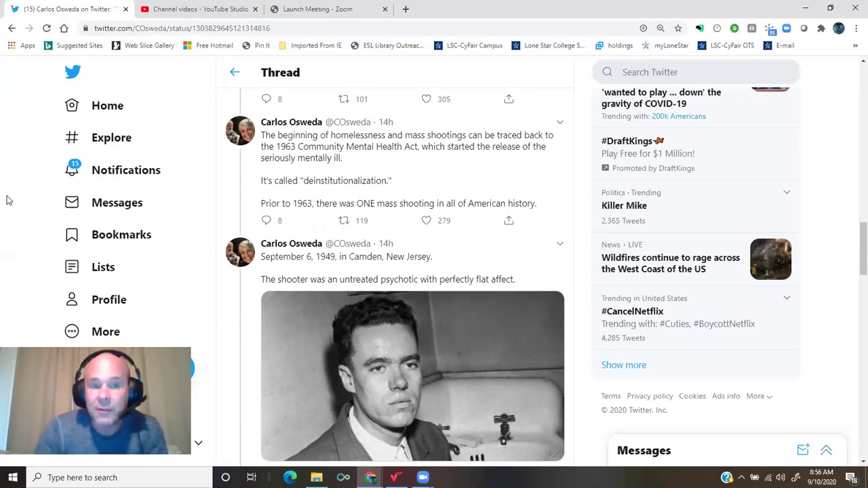Click the Search Twitter field
Viewport: 868px width, 488px height.
tap(696, 72)
